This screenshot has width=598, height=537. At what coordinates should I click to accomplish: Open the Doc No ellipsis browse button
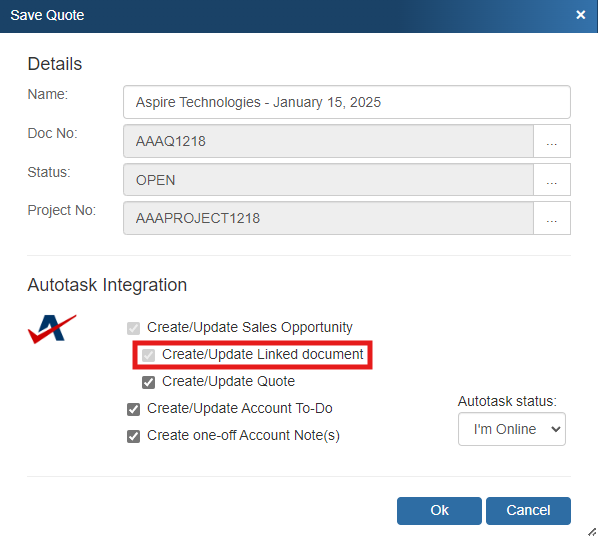pos(551,141)
